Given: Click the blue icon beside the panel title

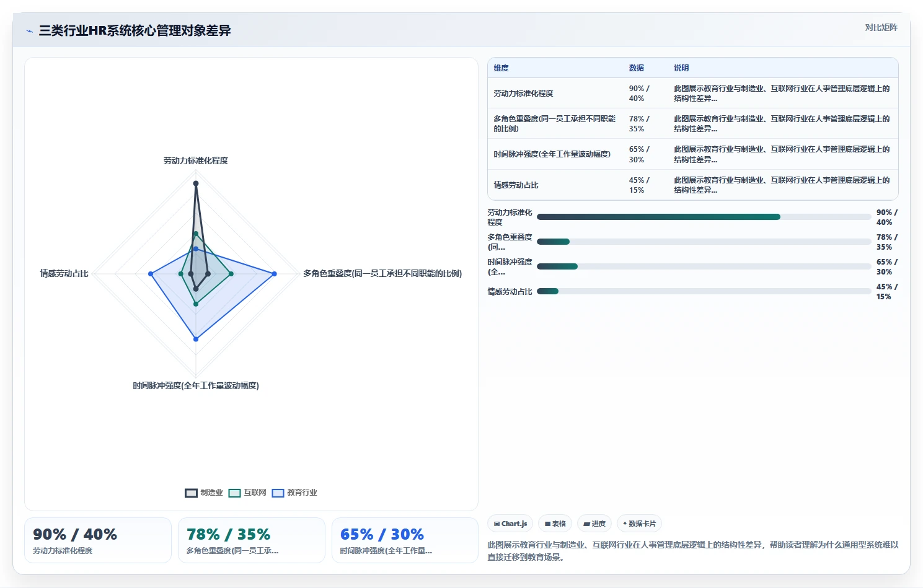Looking at the screenshot, I should click(29, 31).
